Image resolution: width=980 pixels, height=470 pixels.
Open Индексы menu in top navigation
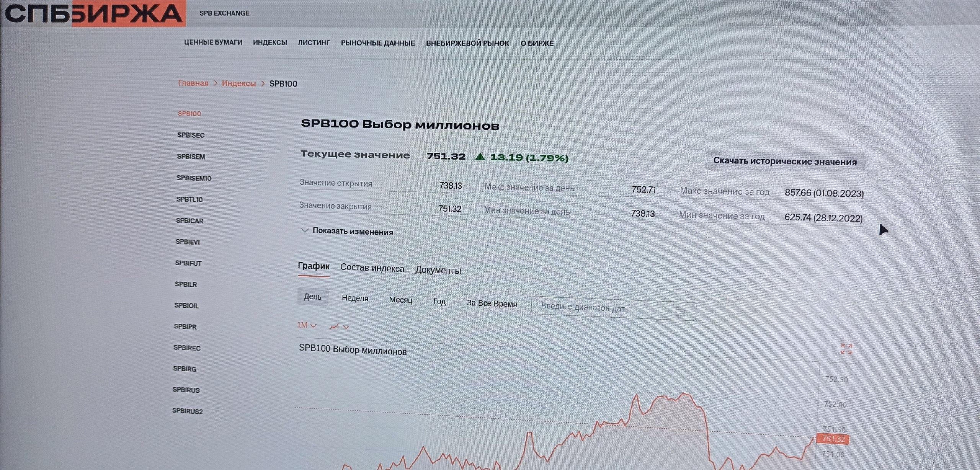pos(270,42)
